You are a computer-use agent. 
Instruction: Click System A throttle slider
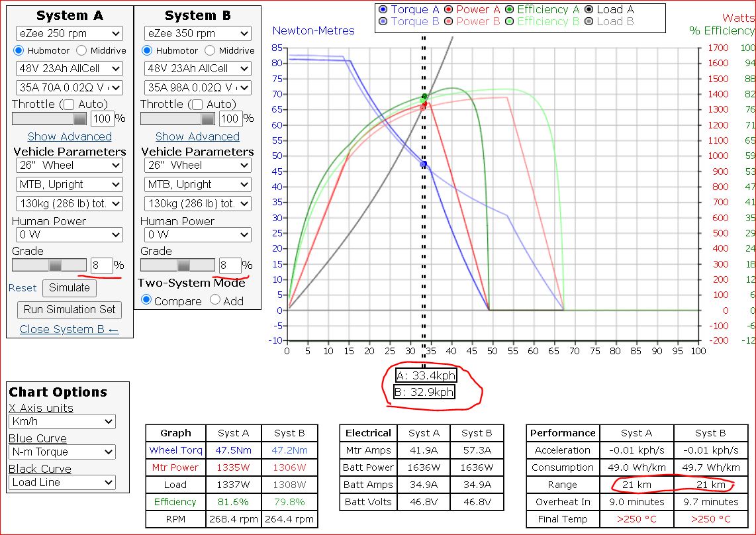click(x=49, y=119)
